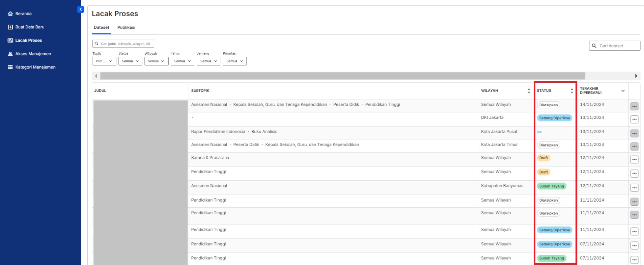Expand the Prioritas filter dropdown
Image resolution: width=644 pixels, height=265 pixels.
(234, 61)
